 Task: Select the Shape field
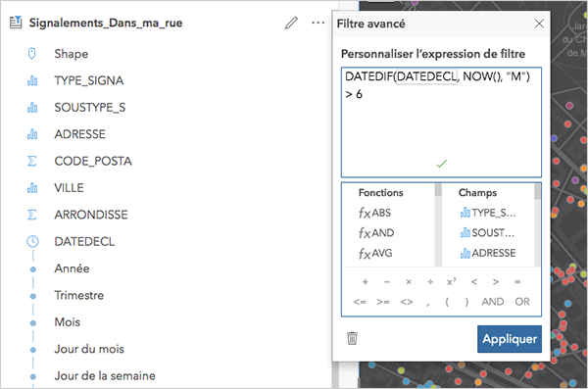72,54
